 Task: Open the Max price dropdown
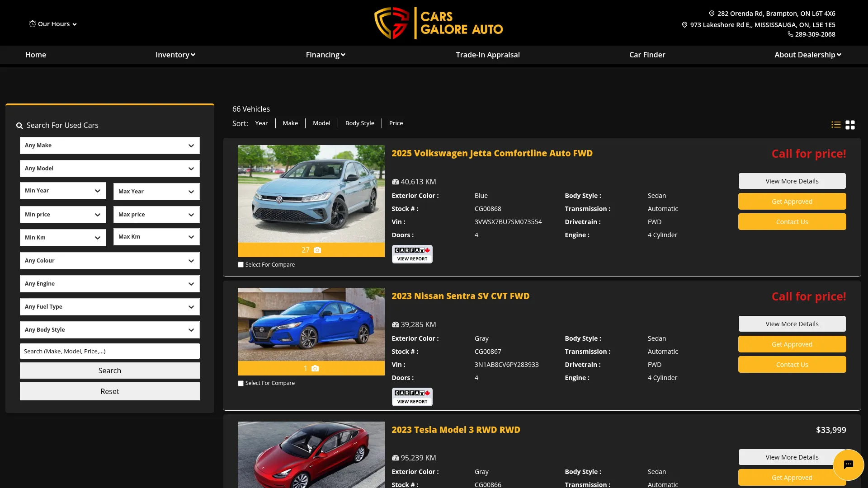coord(156,215)
